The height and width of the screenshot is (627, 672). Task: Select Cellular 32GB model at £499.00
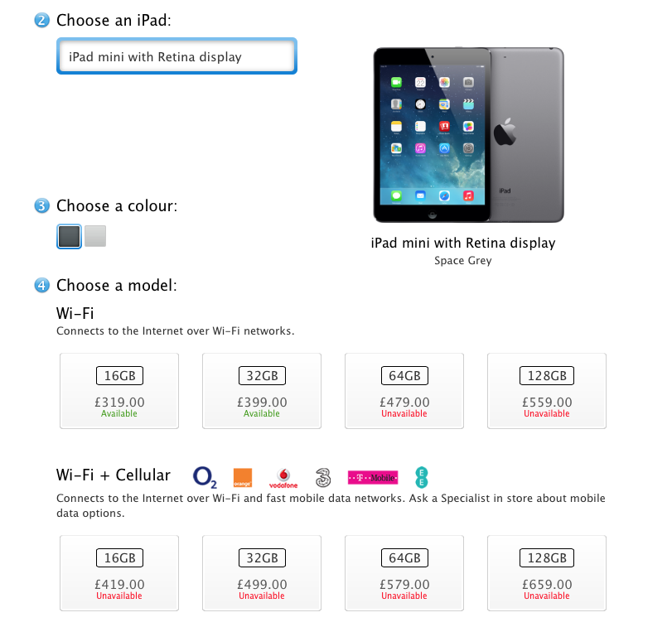point(262,572)
